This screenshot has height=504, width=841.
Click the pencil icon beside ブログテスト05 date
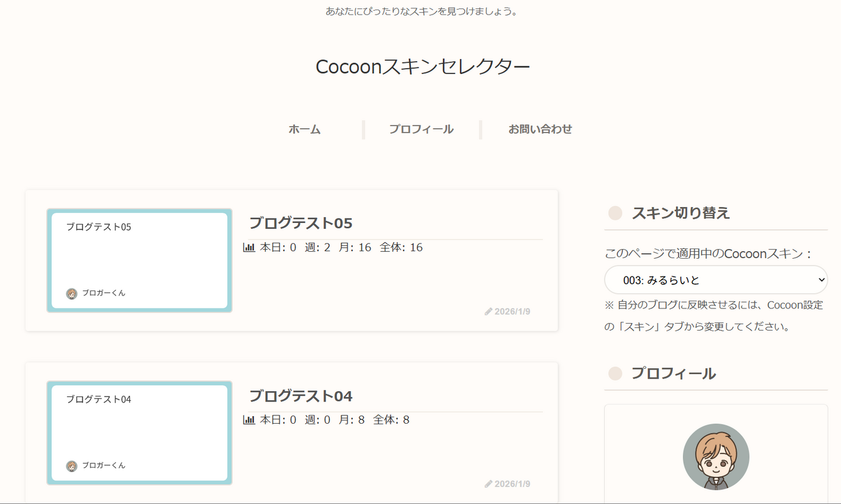489,312
